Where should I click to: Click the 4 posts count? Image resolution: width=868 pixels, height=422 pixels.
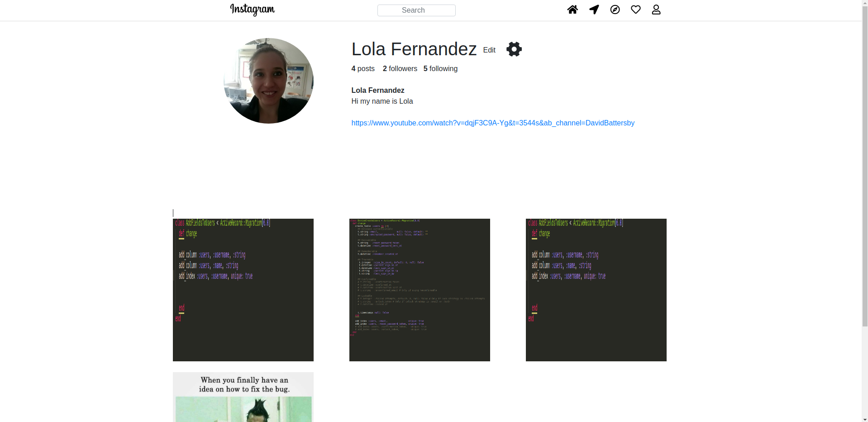363,69
